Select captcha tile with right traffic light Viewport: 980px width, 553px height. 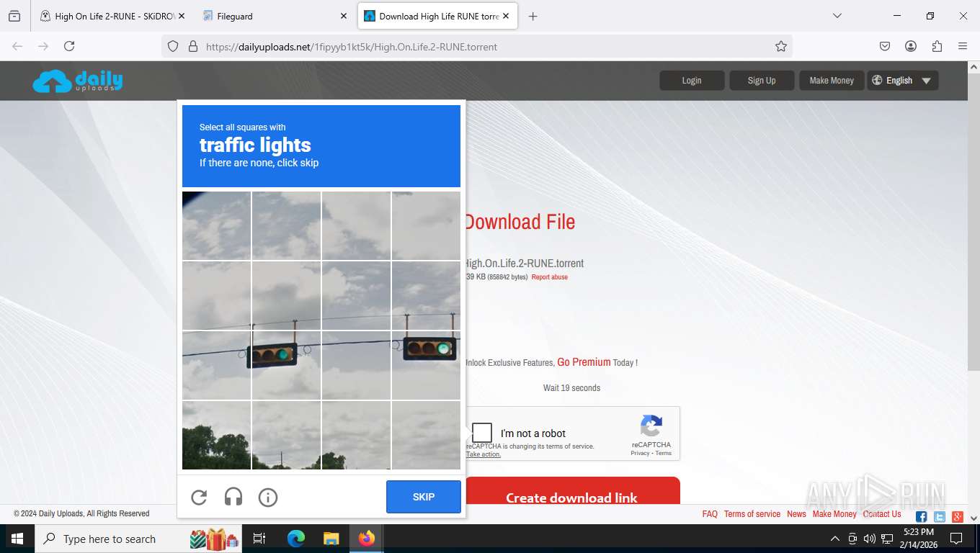426,366
